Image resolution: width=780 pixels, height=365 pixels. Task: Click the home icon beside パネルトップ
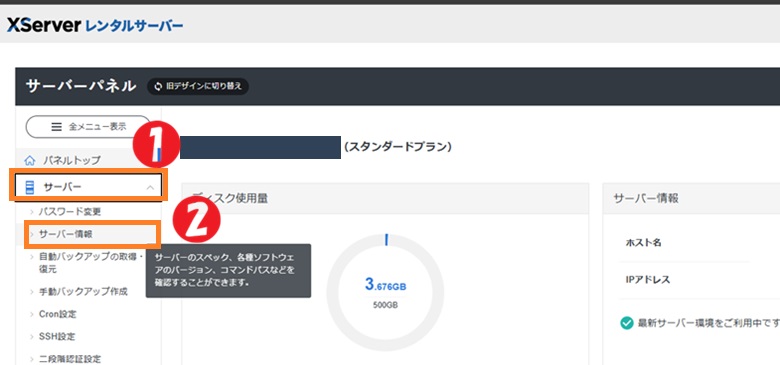coord(30,160)
